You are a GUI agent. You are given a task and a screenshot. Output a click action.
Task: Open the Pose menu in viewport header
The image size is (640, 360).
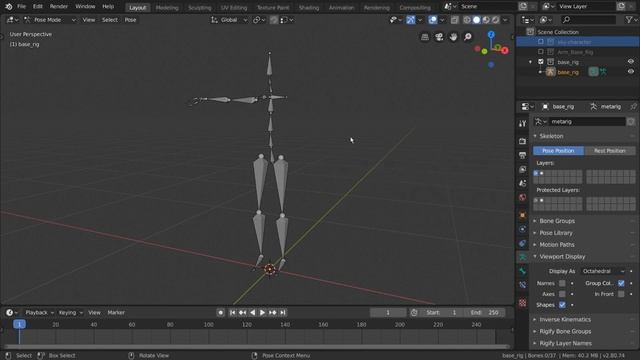pos(130,20)
